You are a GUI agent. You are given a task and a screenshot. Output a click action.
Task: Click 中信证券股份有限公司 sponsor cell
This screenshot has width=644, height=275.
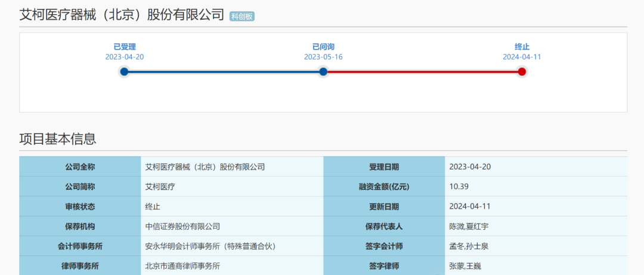pyautogui.click(x=232, y=226)
